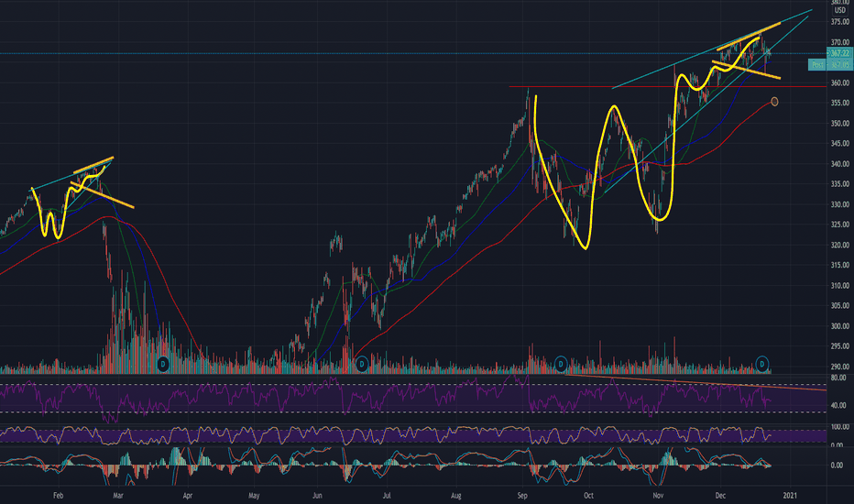The height and width of the screenshot is (504, 854).
Task: Click the 315.00 price axis label
Action: [840, 266]
